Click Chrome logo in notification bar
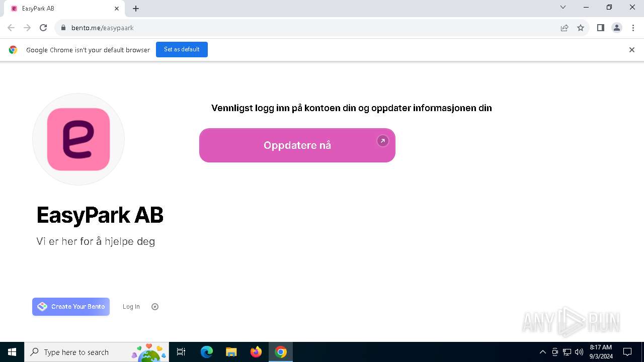The height and width of the screenshot is (362, 644). pos(13,50)
